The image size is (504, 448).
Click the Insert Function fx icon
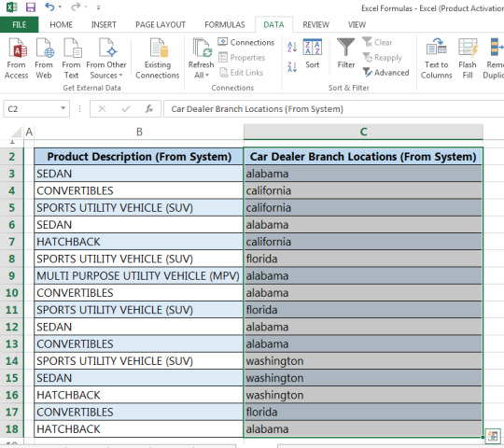148,109
